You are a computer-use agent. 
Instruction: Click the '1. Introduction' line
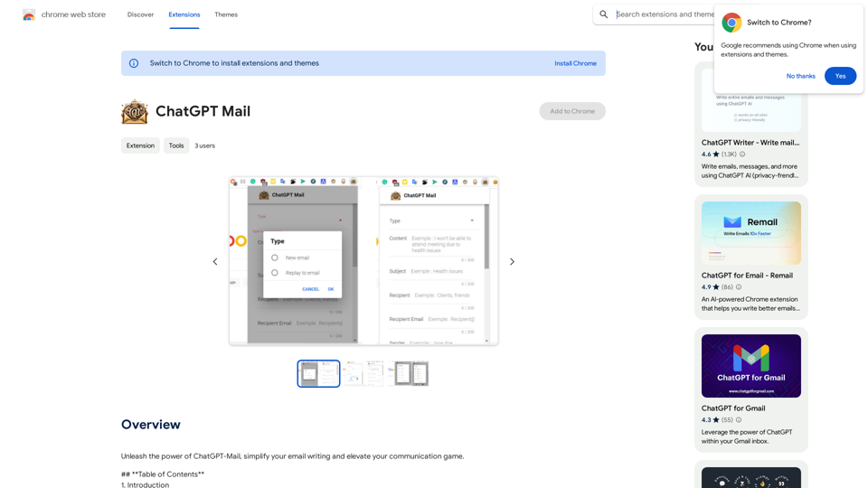click(145, 484)
